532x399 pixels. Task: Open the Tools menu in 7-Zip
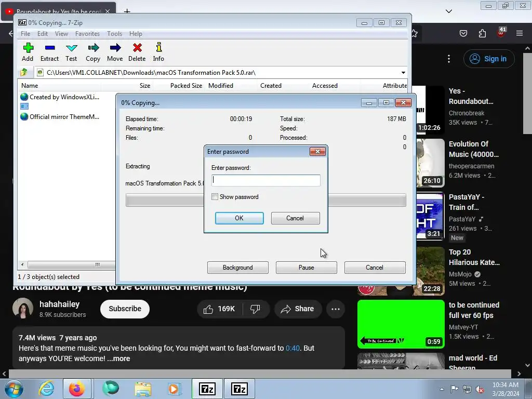[114, 34]
